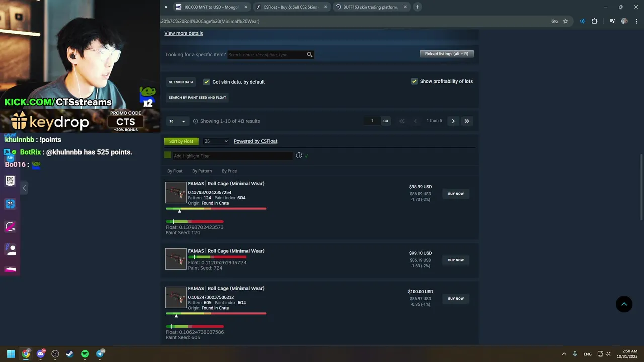Sort listings By Pattern
The height and width of the screenshot is (362, 644).
202,171
